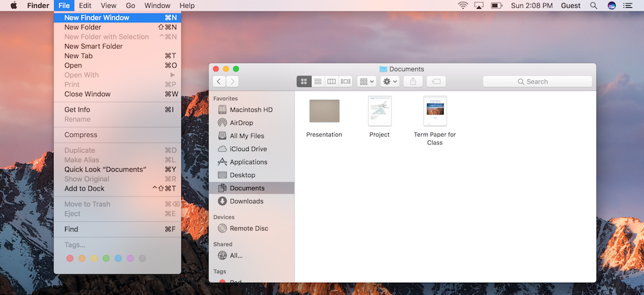Open the View menu
The width and height of the screenshot is (644, 295).
109,6
